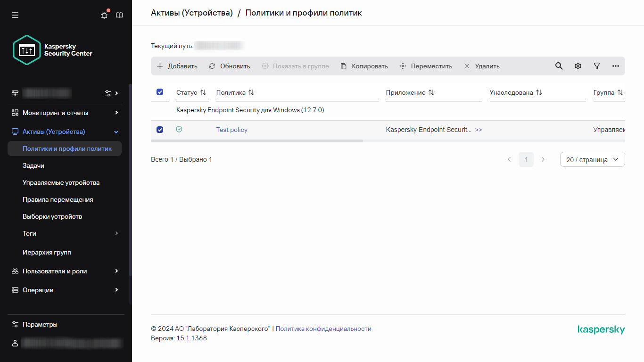The width and height of the screenshot is (644, 362).
Task: Open the ellipsis more-actions menu
Action: (x=615, y=66)
